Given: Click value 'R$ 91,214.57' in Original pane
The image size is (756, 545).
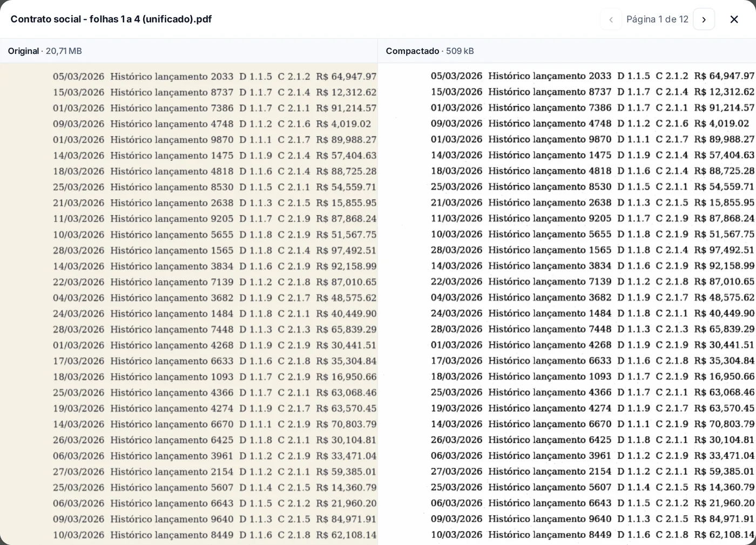Looking at the screenshot, I should tap(346, 108).
